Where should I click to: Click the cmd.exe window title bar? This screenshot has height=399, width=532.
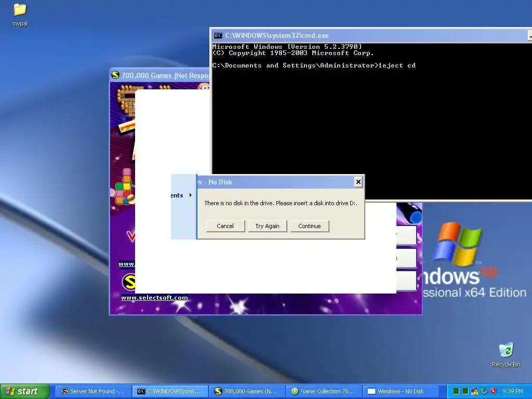[371, 36]
